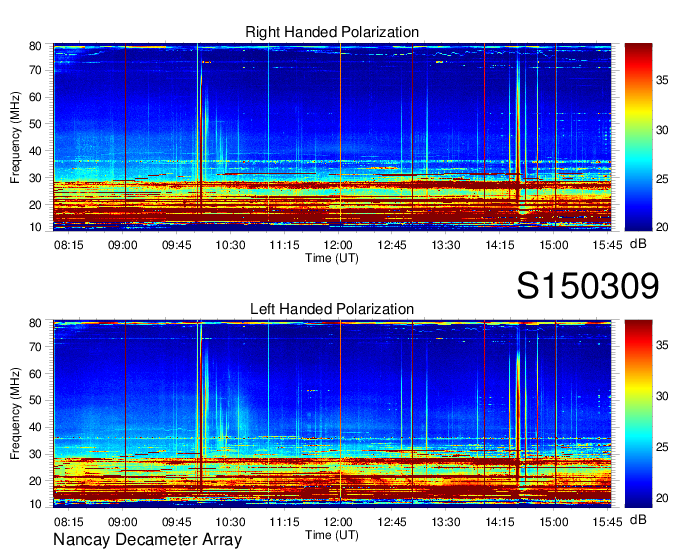Click 'Frequency (MHz)' axis label of Left Handed plot

point(15,414)
